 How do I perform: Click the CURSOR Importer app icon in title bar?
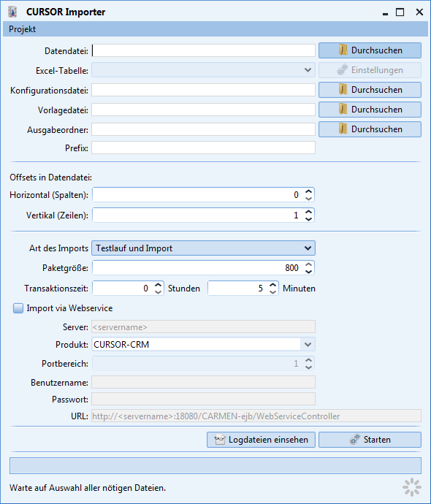(12, 12)
